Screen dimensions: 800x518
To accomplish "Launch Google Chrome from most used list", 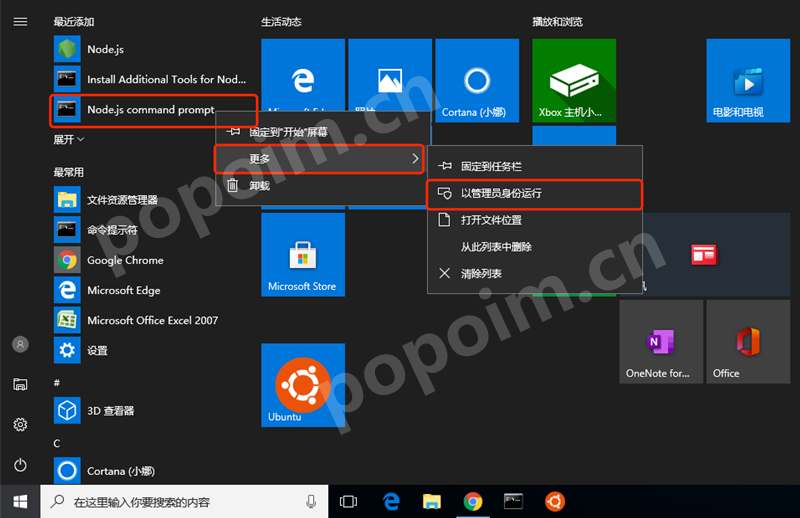I will click(x=153, y=260).
